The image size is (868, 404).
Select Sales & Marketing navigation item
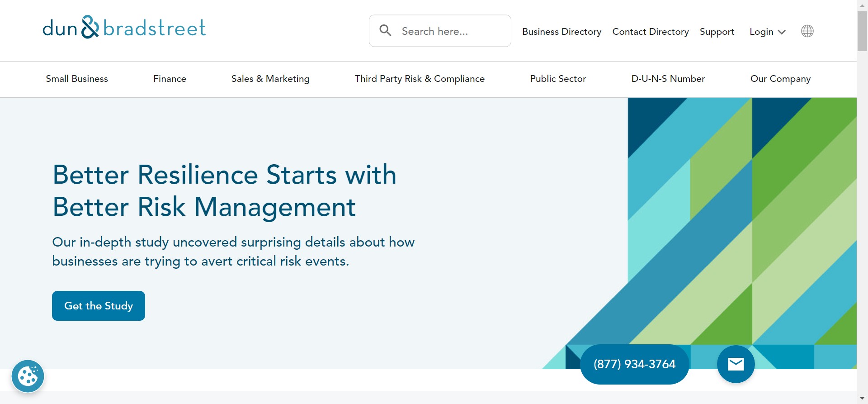tap(270, 79)
